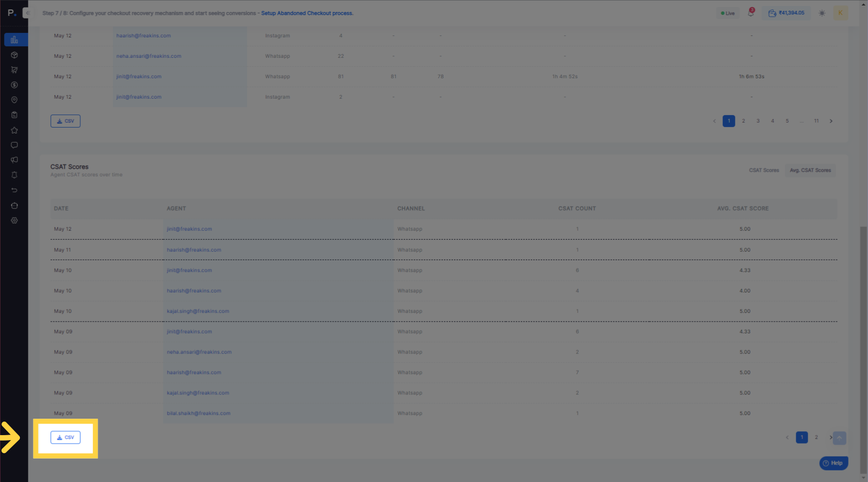
Task: Open bilal.shaikh@freakins.com in May 09 row
Action: coord(199,414)
